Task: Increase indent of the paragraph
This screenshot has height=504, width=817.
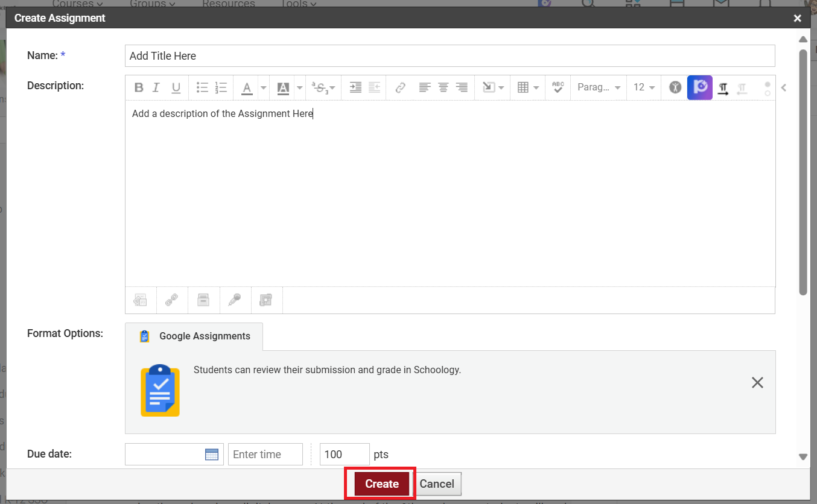Action: tap(356, 88)
